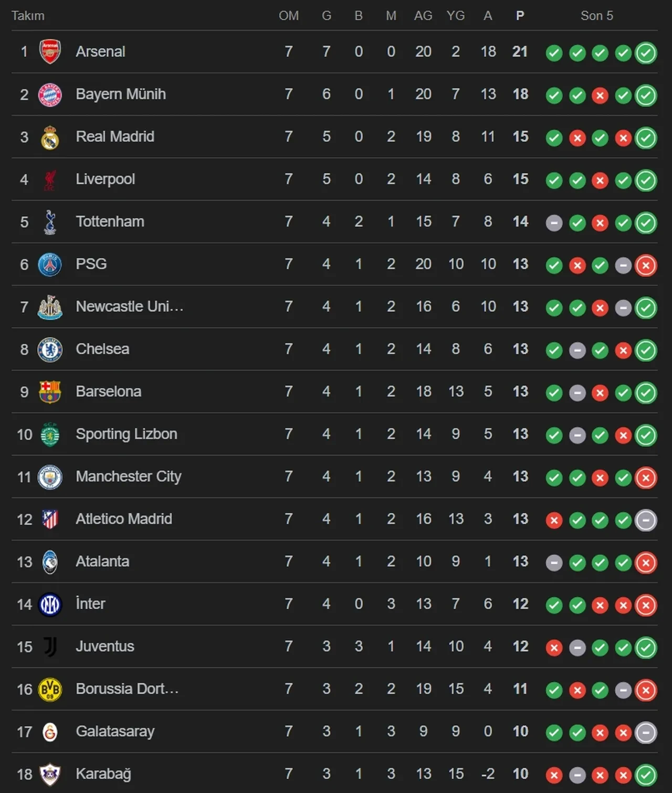Select the Sporting Lizbon team name
Viewport: 672px width, 793px height.
pyautogui.click(x=126, y=435)
